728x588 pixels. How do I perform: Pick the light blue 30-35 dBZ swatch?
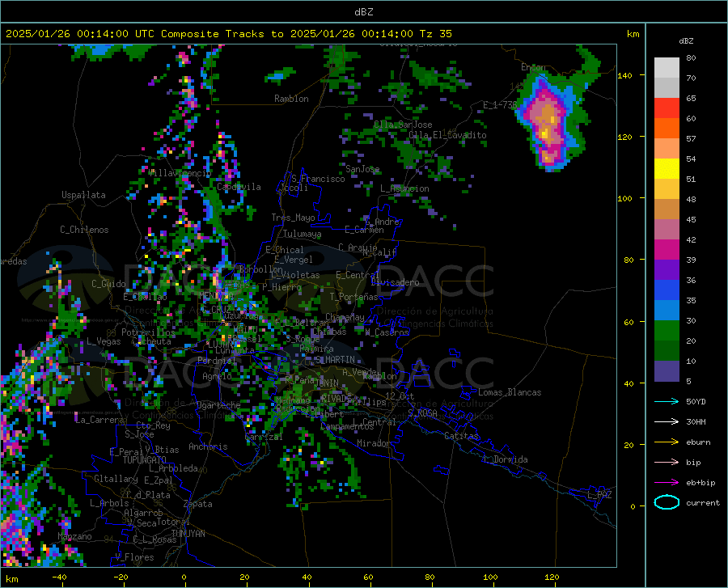pos(667,311)
